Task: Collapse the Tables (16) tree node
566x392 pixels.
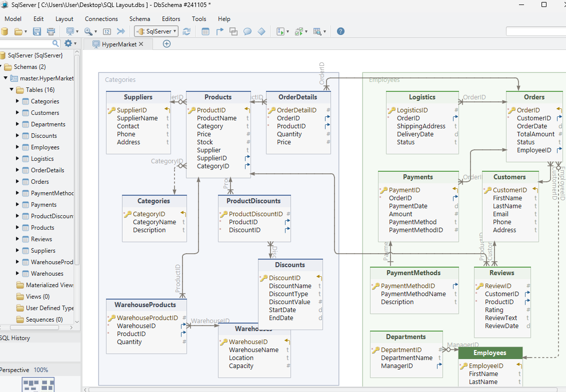Action: [x=11, y=89]
